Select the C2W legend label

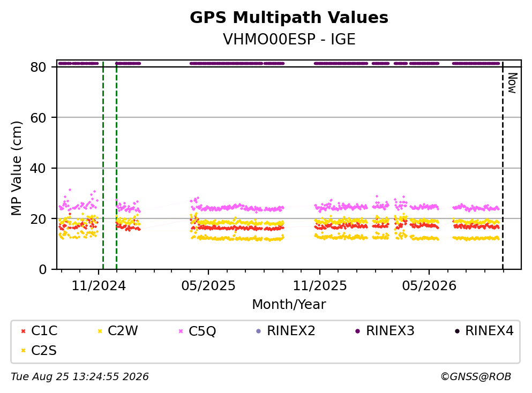click(x=123, y=331)
